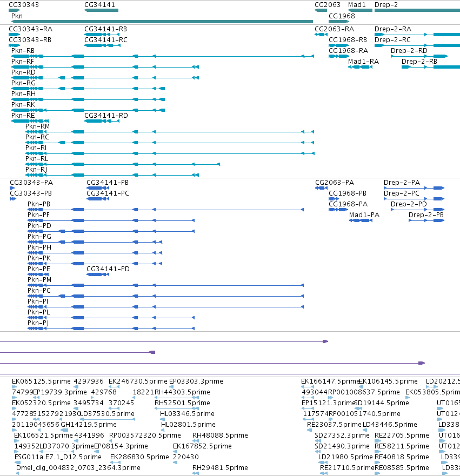
Task: Click the Pkn-PJ protein label
Action: point(38,323)
